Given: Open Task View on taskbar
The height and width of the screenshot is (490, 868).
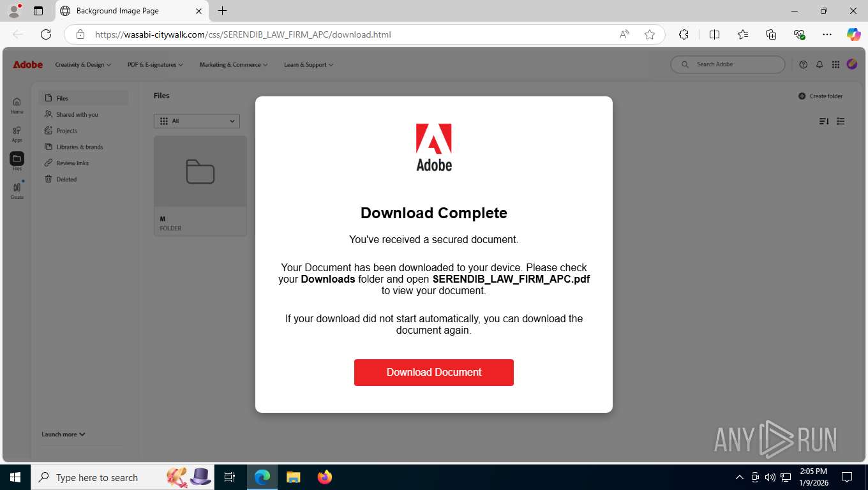Looking at the screenshot, I should [230, 477].
